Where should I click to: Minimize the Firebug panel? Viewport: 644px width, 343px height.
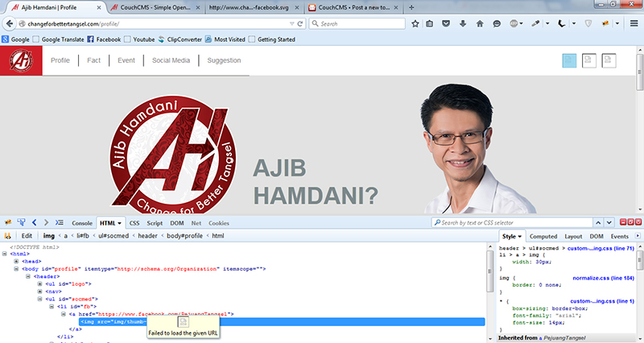623,222
